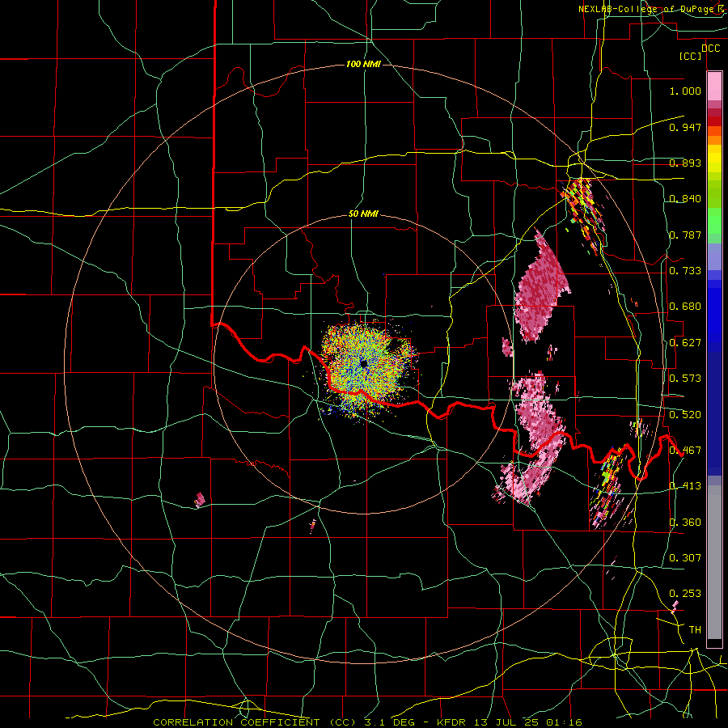Image resolution: width=728 pixels, height=728 pixels.
Task: Click the "50 NMI" range ring label
Action: pos(363,214)
